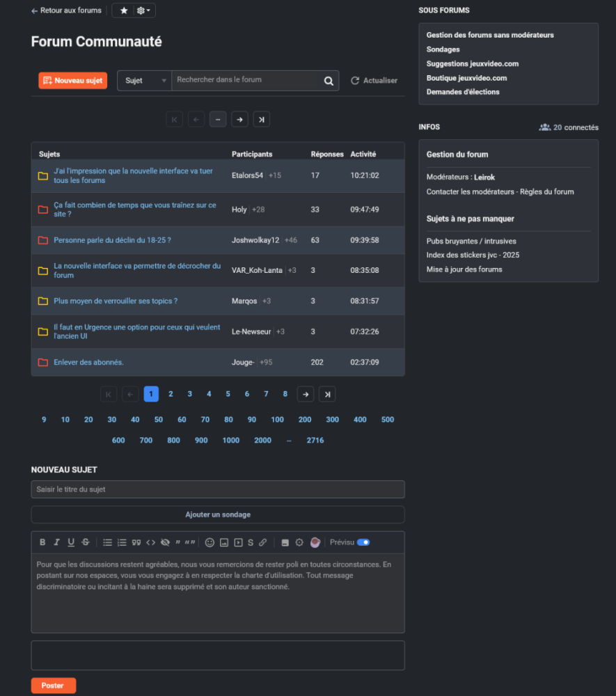Click the bold formatting icon
This screenshot has width=616, height=696.
[42, 542]
